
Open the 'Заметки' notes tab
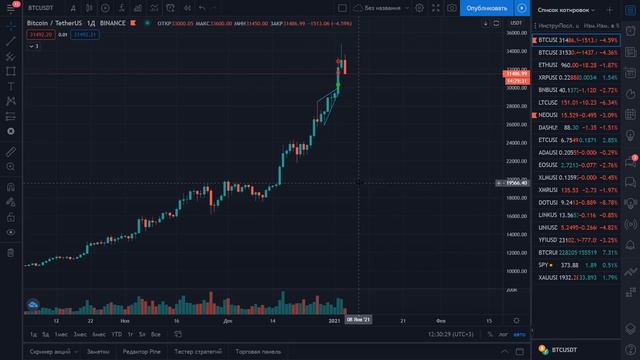pos(98,351)
